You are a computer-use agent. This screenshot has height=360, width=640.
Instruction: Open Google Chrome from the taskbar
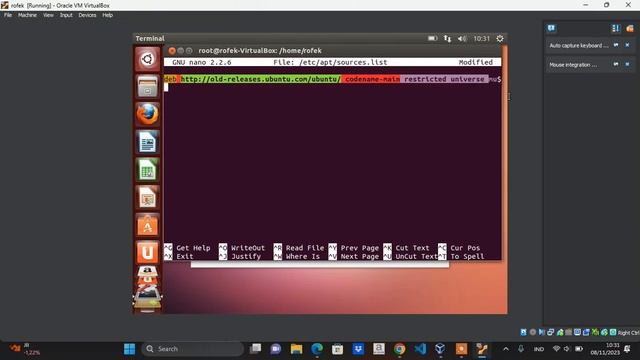tap(400, 349)
